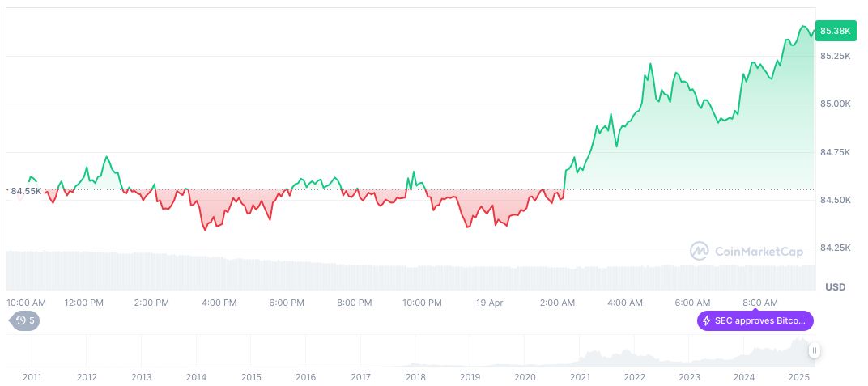Viewport: 868px width, 386px height.
Task: Click the USD currency label
Action: 835,287
